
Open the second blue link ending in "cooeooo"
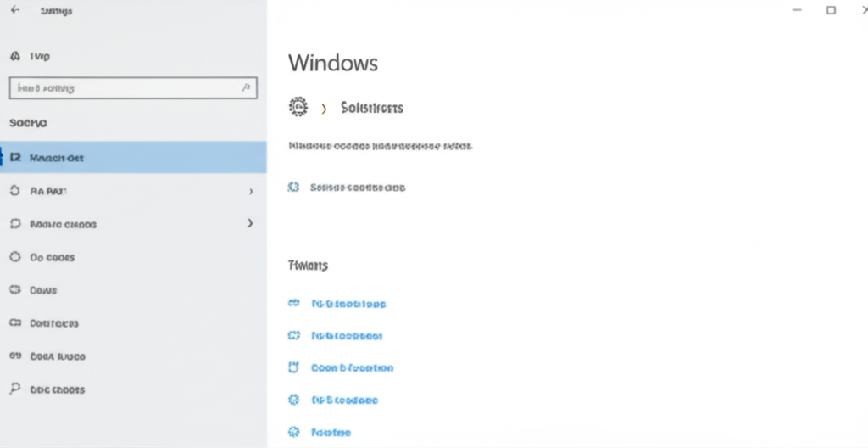347,336
